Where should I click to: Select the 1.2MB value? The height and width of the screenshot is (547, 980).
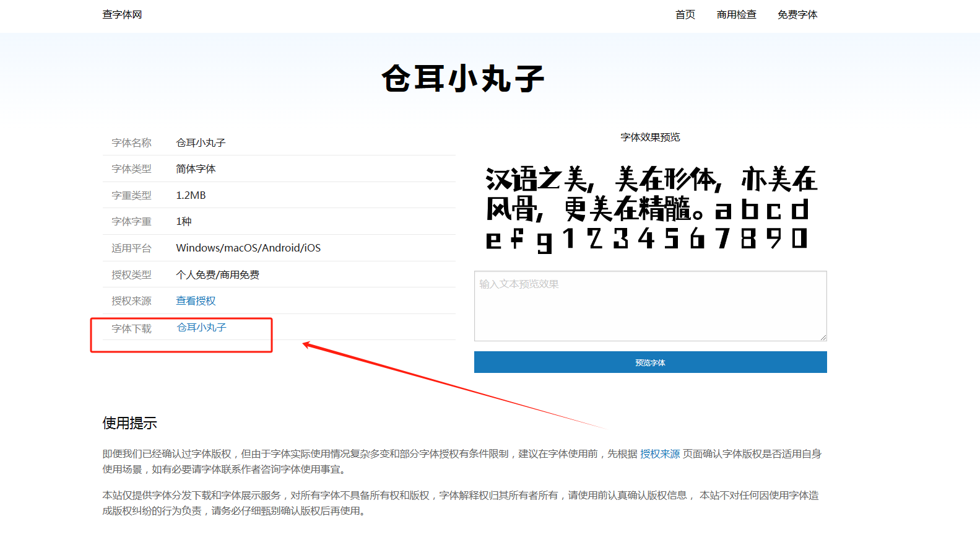(x=191, y=195)
